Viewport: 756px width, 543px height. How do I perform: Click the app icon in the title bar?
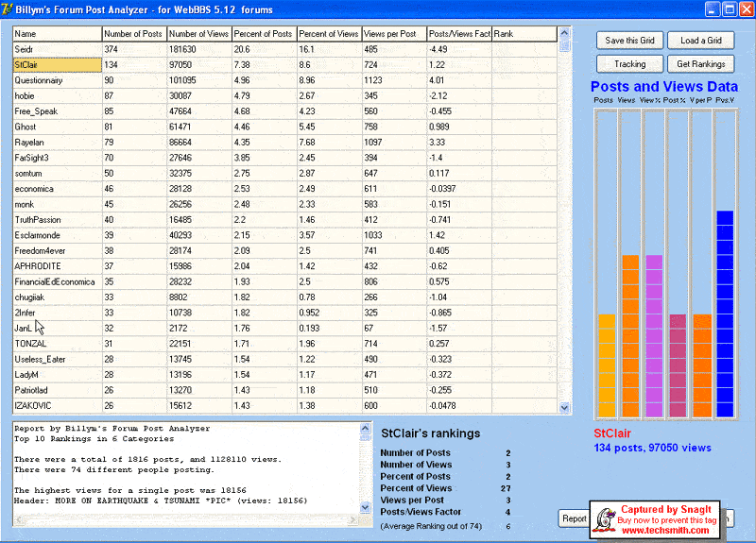(x=7, y=9)
